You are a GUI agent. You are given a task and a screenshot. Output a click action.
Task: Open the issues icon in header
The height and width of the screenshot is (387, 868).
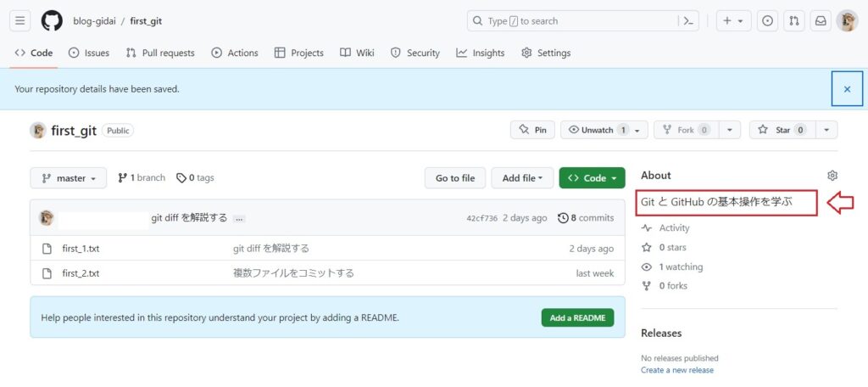767,21
